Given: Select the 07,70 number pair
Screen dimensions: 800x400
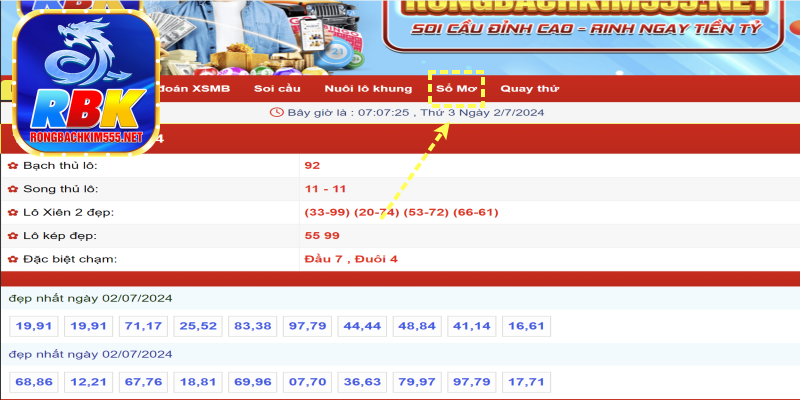Looking at the screenshot, I should [x=307, y=382].
